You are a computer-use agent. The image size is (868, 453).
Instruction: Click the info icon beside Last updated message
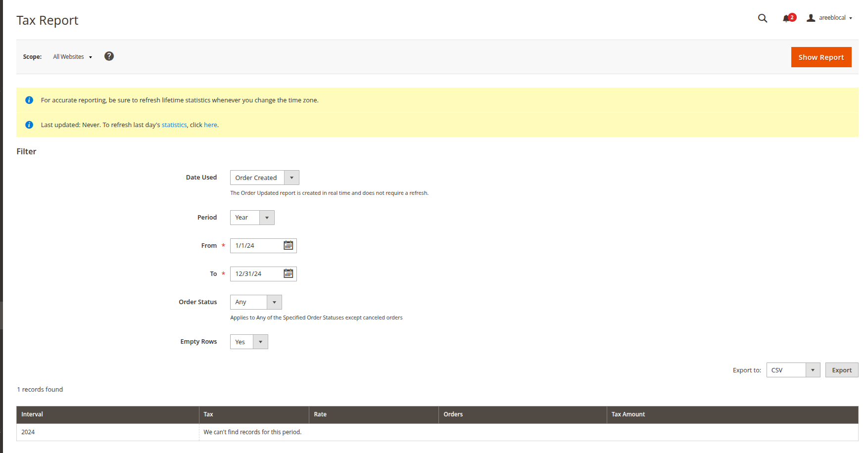click(x=29, y=125)
